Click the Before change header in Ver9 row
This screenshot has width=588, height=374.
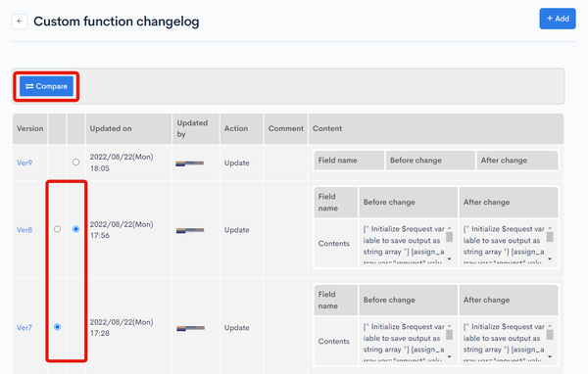[x=430, y=161]
